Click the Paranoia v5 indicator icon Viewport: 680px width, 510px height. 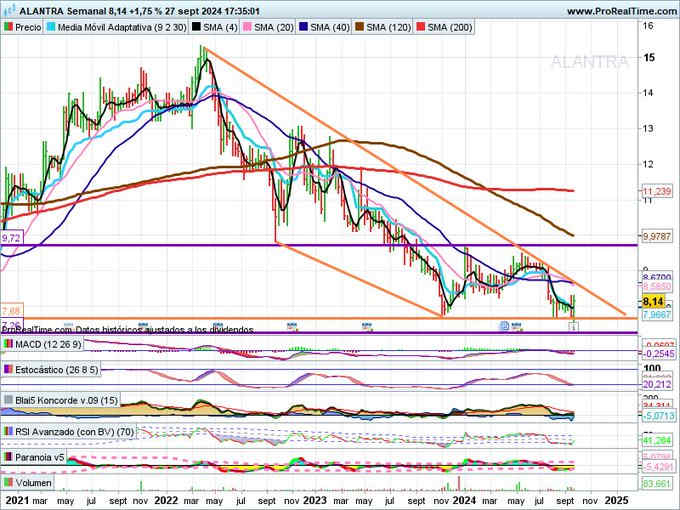[x=8, y=458]
